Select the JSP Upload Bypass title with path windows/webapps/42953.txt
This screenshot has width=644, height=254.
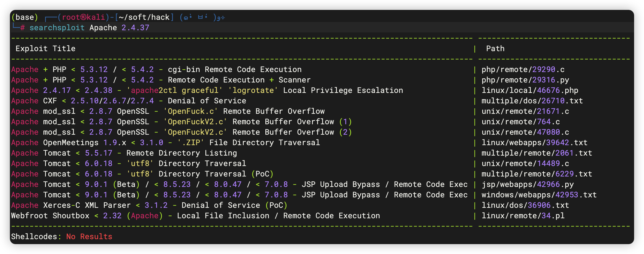239,195
